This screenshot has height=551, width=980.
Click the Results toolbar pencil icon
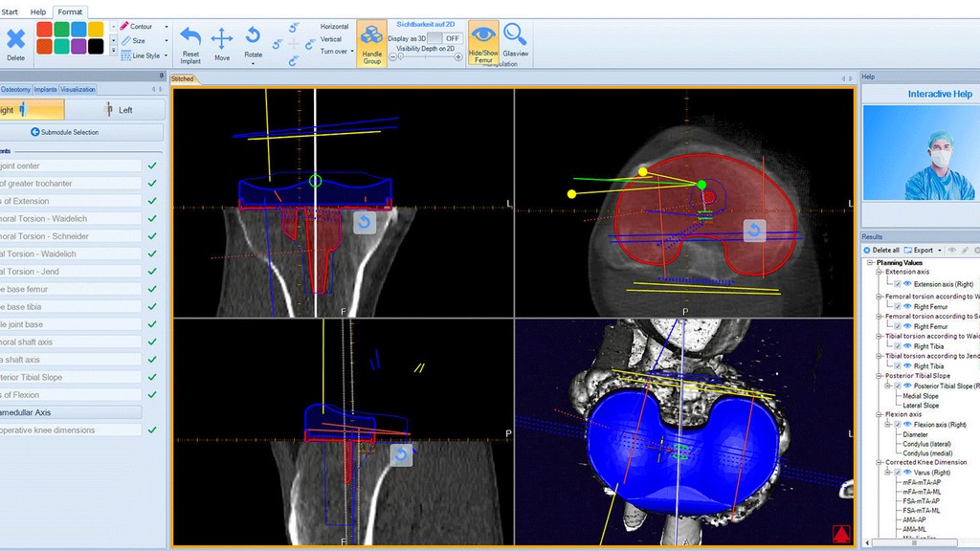point(965,250)
